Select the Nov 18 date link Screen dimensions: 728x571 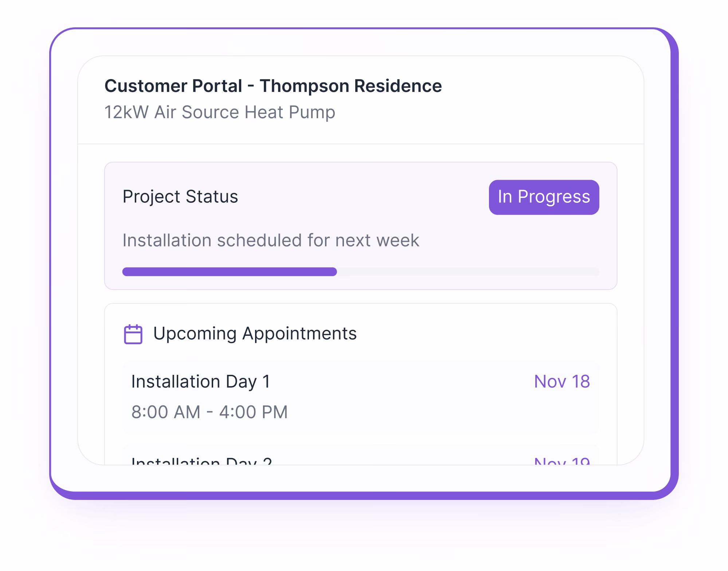pos(561,381)
